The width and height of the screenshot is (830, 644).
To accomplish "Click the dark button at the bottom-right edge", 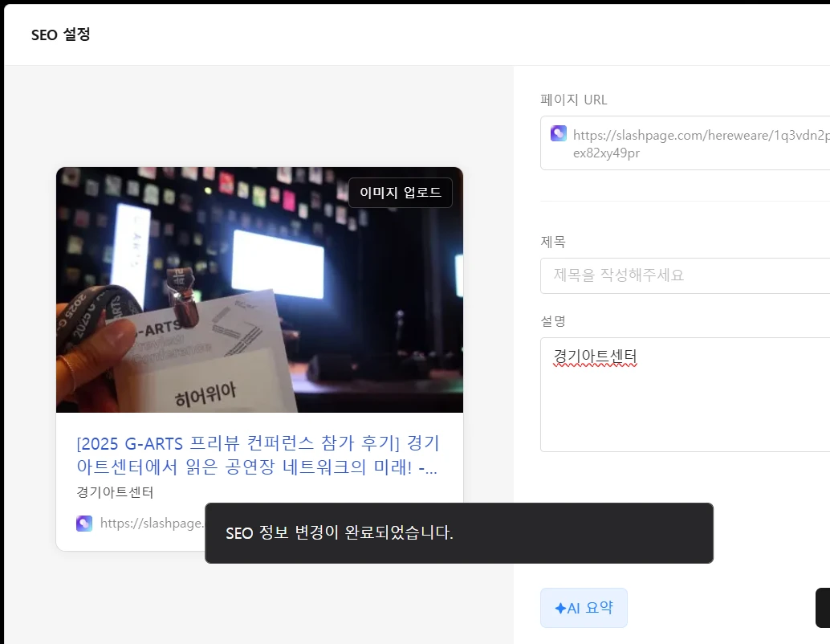I will [x=823, y=608].
